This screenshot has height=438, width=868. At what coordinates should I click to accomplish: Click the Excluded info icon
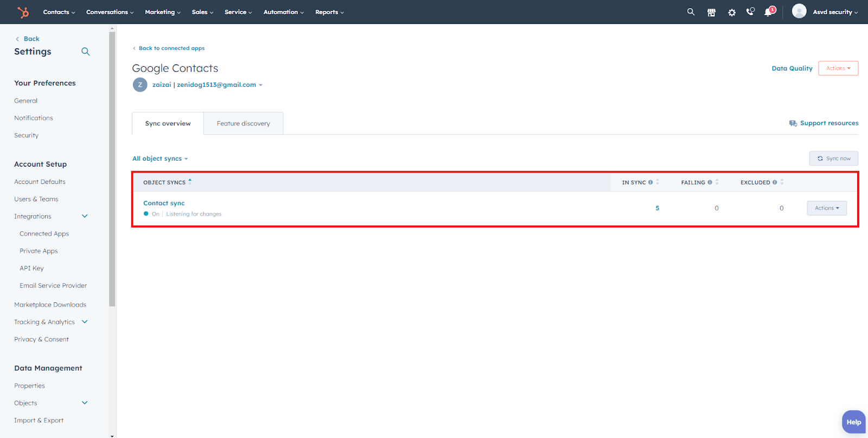tap(775, 182)
